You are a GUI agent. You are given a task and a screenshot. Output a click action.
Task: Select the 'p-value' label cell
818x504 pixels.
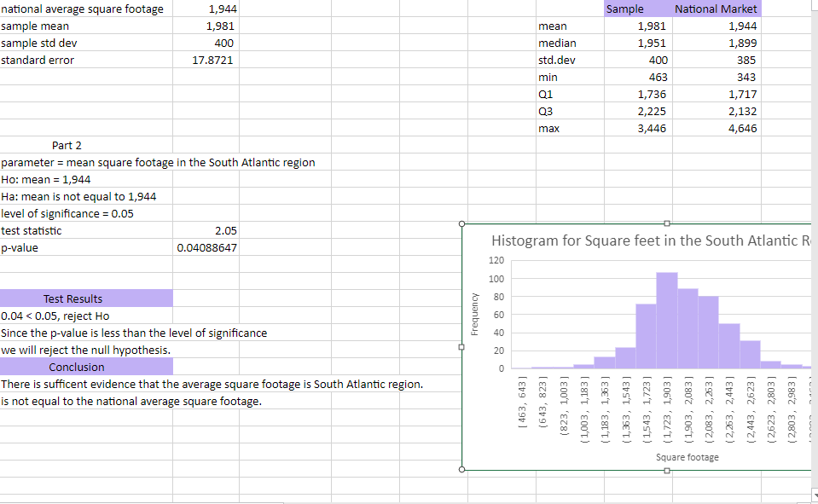[x=86, y=248]
